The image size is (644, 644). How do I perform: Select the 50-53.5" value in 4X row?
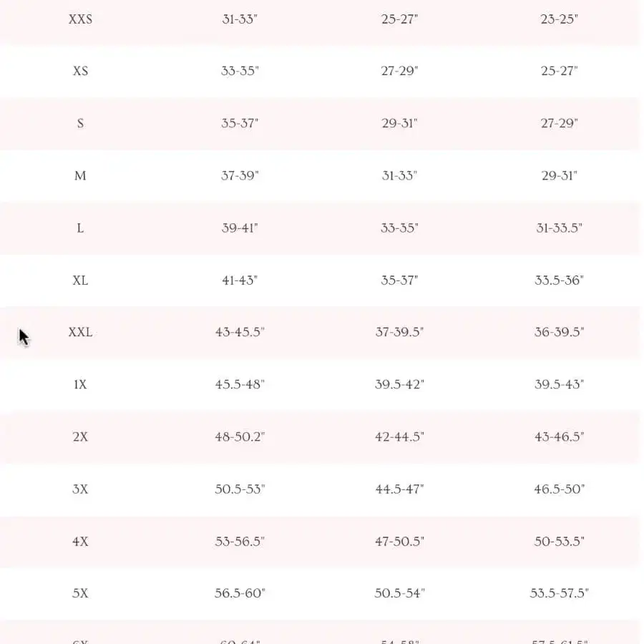[559, 542]
